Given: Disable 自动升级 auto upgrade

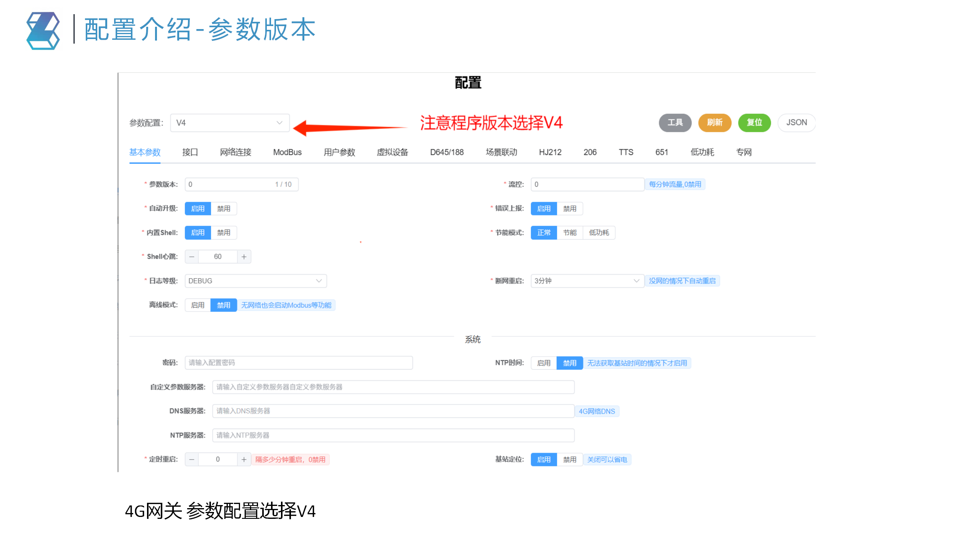Looking at the screenshot, I should [x=224, y=208].
